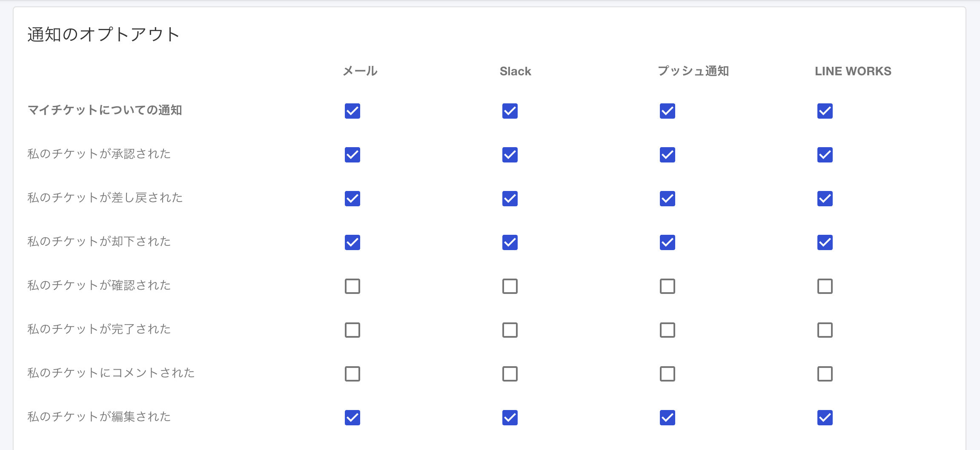
Task: Check LINE WORKS for 私のチケットが確認された
Action: (x=825, y=286)
